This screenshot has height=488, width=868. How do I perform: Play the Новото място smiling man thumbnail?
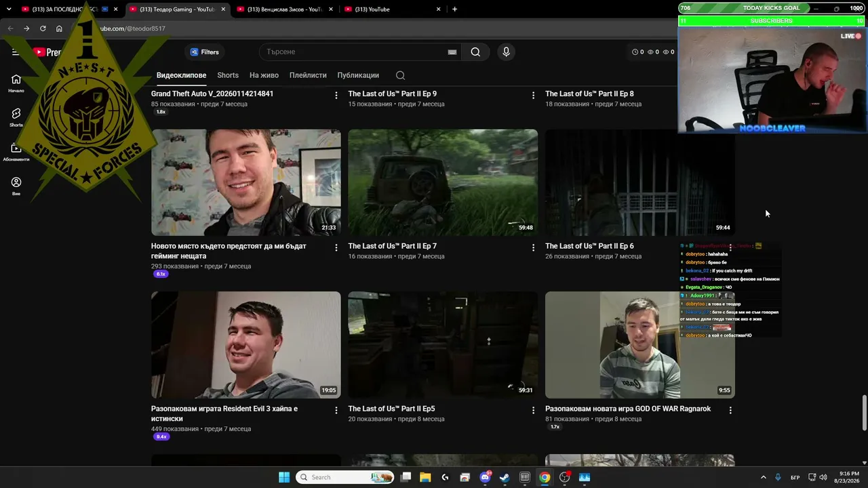(246, 182)
